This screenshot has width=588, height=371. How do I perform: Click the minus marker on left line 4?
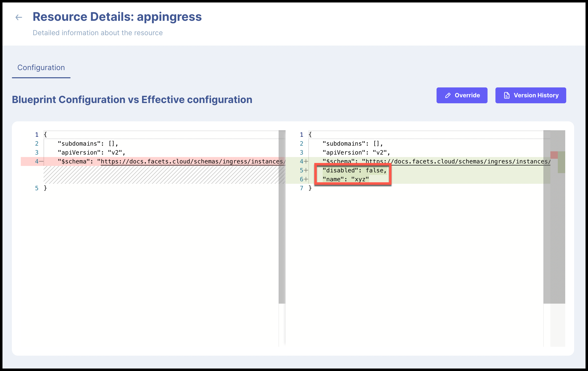click(41, 161)
